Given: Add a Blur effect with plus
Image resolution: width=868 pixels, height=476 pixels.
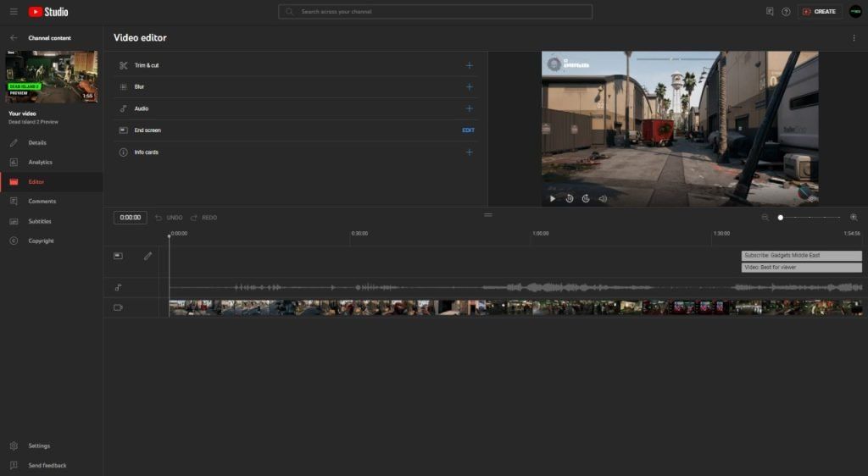Looking at the screenshot, I should click(x=469, y=86).
